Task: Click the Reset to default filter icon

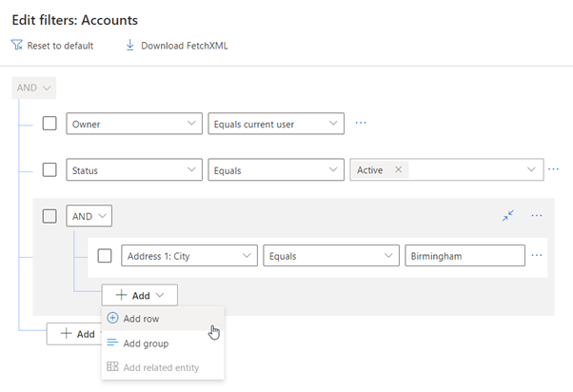Action: [16, 46]
